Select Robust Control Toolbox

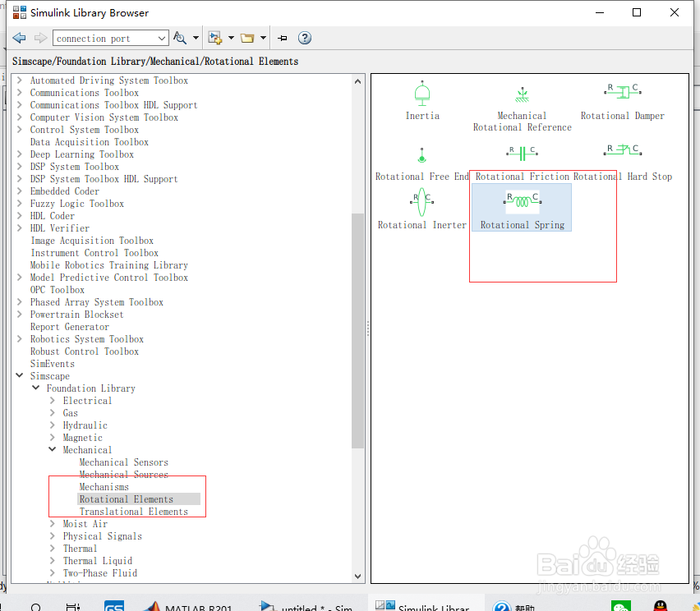tap(85, 351)
